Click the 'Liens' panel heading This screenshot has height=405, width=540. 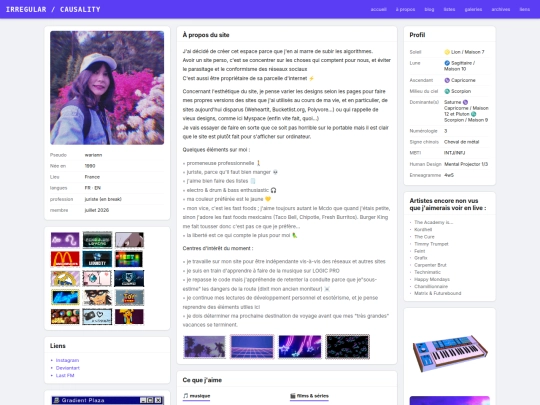[x=58, y=346]
